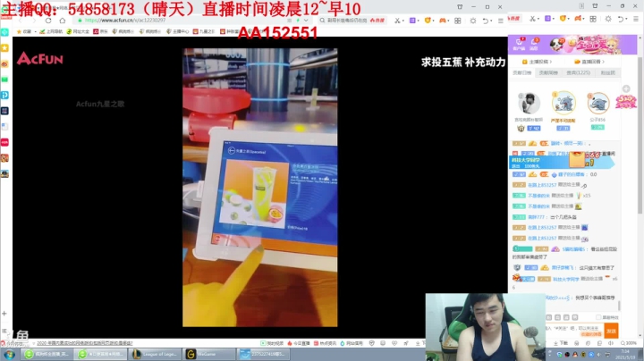Toggle the sun brightness mode icon
644x361 pixels.
[473, 21]
